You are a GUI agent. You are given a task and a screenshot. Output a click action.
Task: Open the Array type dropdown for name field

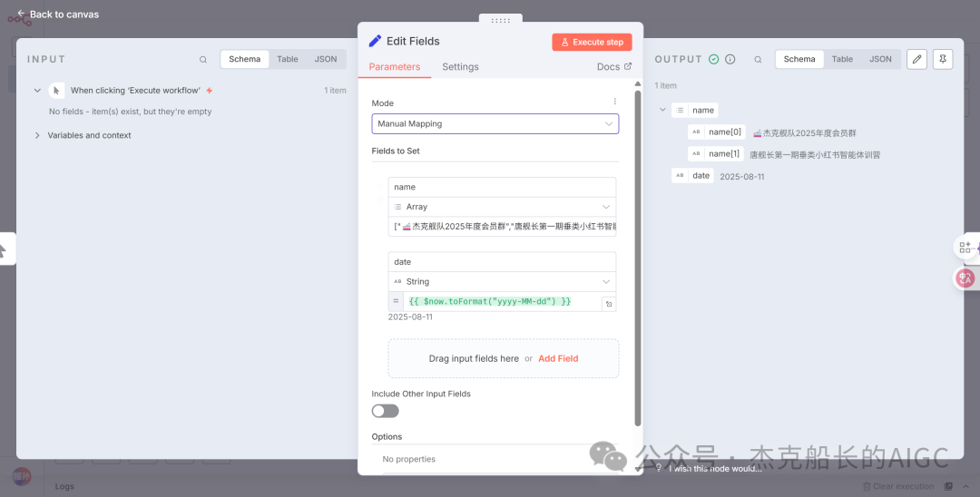[502, 207]
